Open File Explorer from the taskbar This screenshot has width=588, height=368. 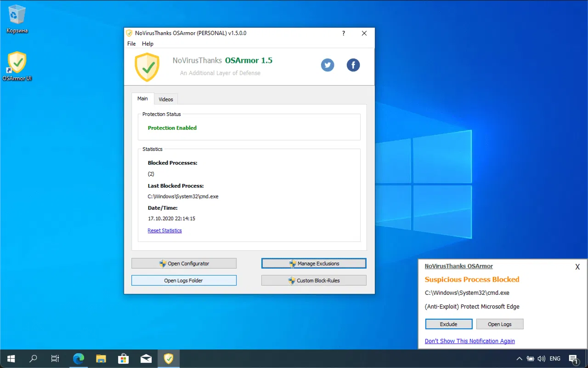coord(101,359)
